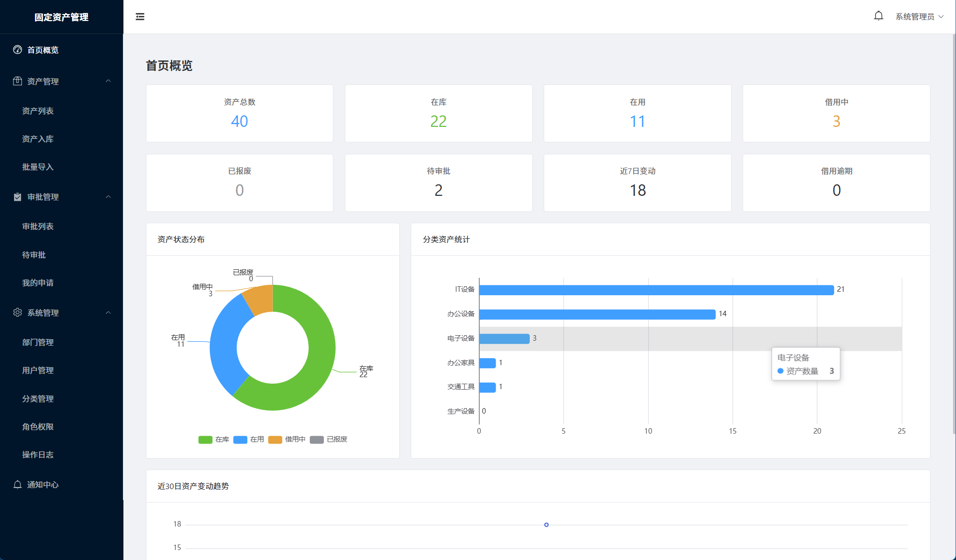Viewport: 956px width, 560px height.
Task: Click the 审批管理 clipboard icon
Action: coord(17,197)
